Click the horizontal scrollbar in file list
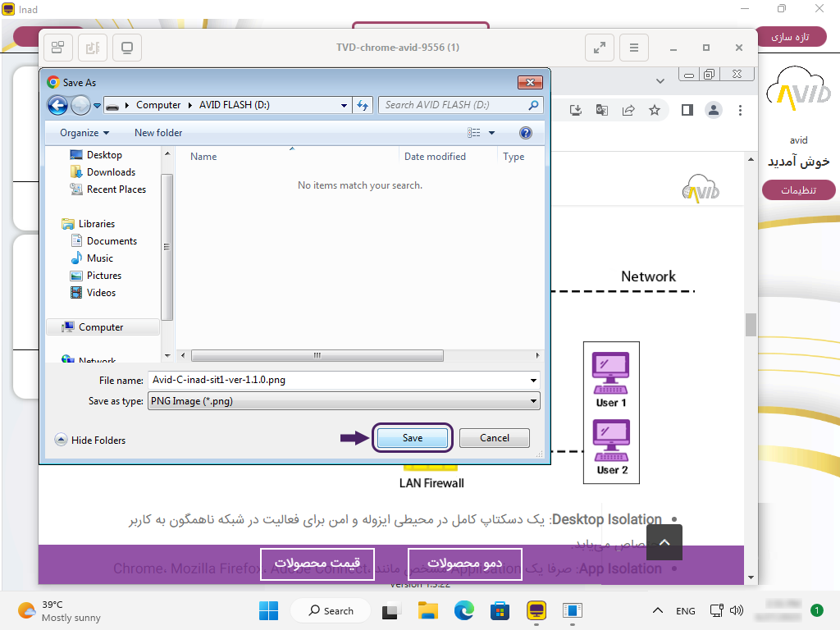This screenshot has width=840, height=630. pyautogui.click(x=317, y=355)
